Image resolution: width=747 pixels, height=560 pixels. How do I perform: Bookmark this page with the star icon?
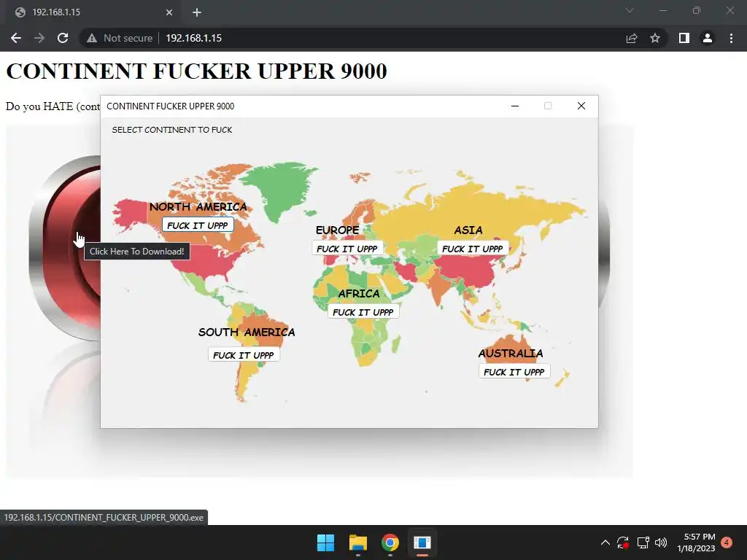[655, 38]
